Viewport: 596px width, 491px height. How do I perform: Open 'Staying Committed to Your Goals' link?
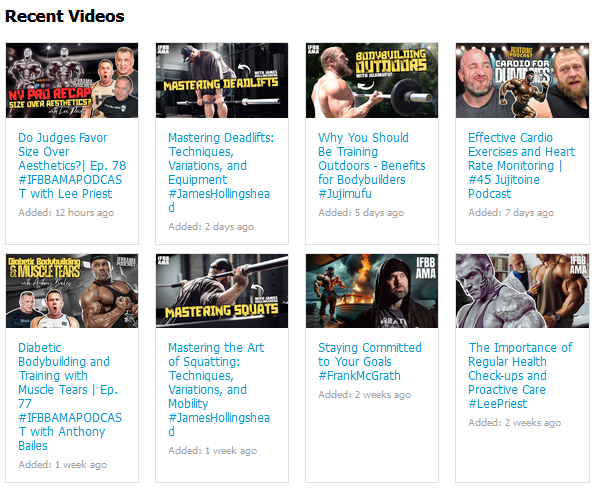click(x=369, y=361)
